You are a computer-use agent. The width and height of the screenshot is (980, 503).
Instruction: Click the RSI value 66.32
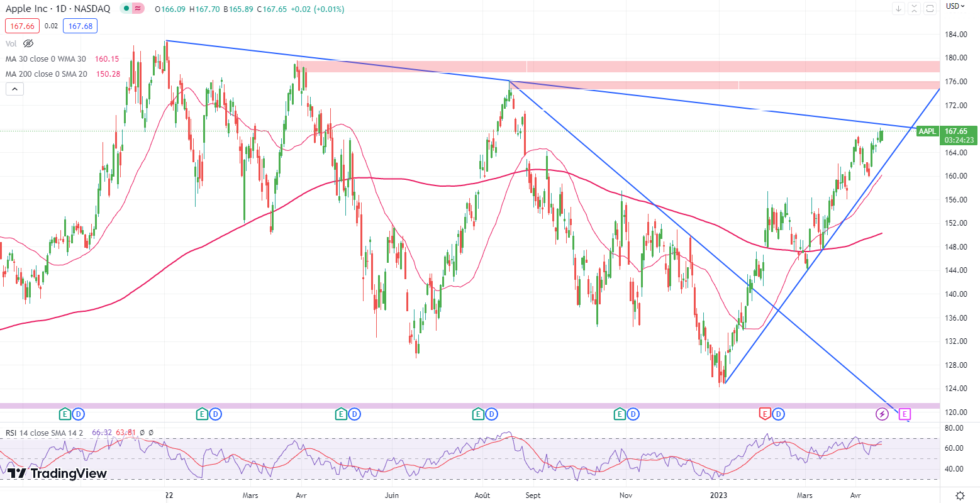point(102,433)
